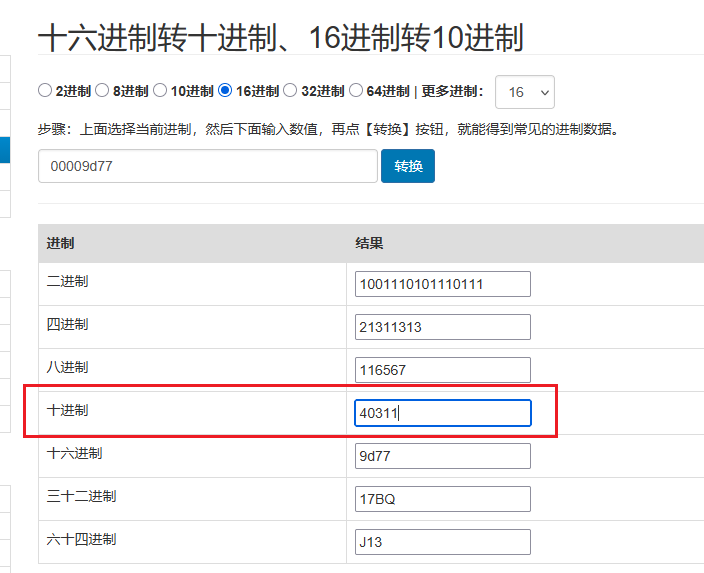This screenshot has width=704, height=573.
Task: Focus the 十六进制 result box 9d77
Action: pos(442,456)
